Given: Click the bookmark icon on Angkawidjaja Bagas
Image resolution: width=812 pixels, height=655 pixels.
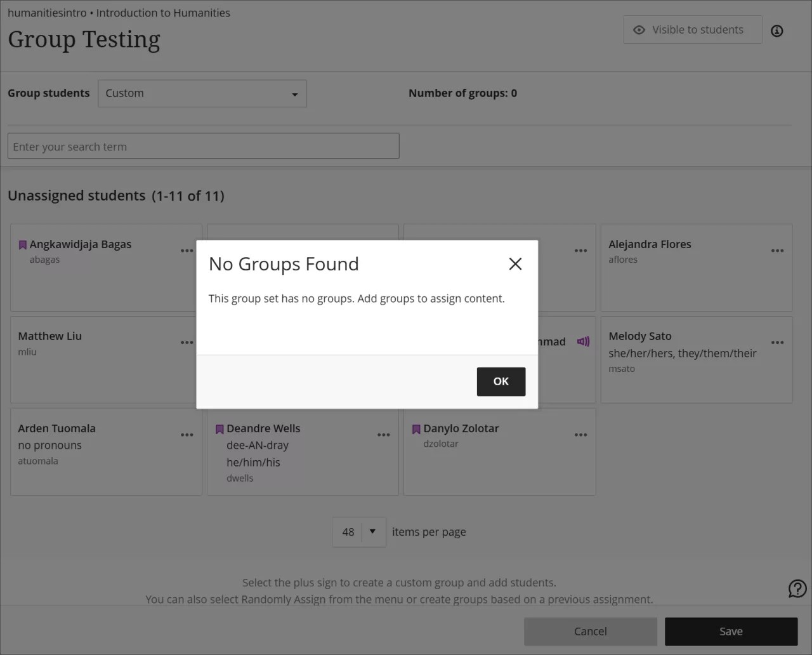Looking at the screenshot, I should click(22, 244).
